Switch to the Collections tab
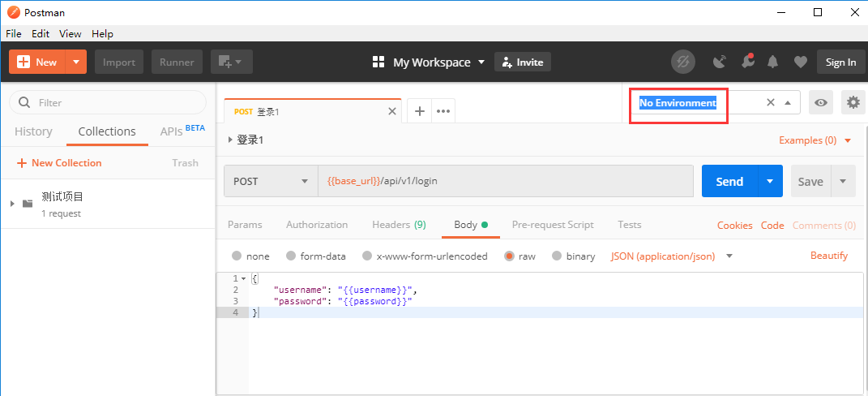868x396 pixels. point(107,131)
